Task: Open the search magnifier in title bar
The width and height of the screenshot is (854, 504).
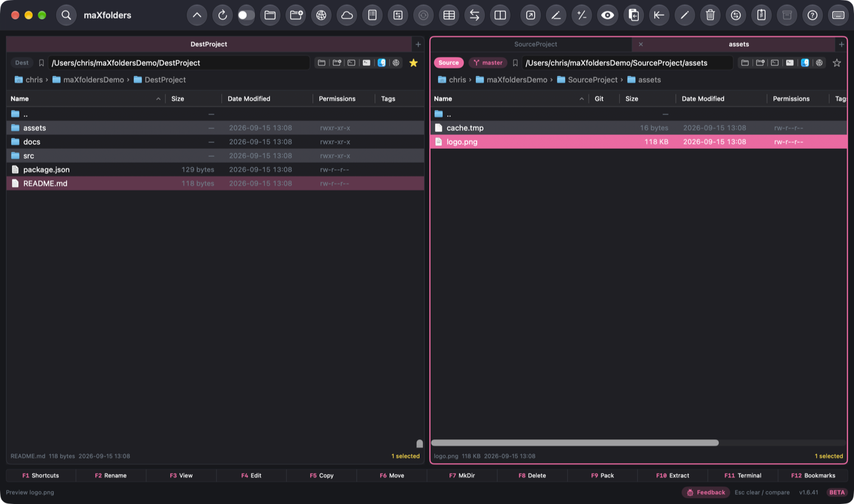Action: point(66,15)
